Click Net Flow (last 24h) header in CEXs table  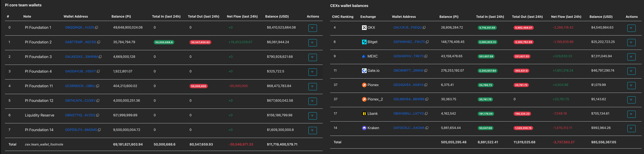pyautogui.click(x=566, y=17)
